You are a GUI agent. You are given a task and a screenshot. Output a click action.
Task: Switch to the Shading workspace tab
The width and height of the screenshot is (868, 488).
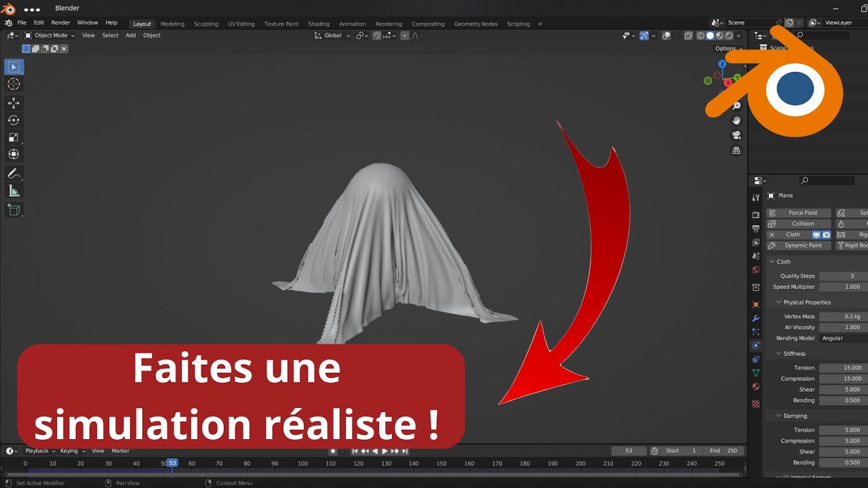(319, 24)
